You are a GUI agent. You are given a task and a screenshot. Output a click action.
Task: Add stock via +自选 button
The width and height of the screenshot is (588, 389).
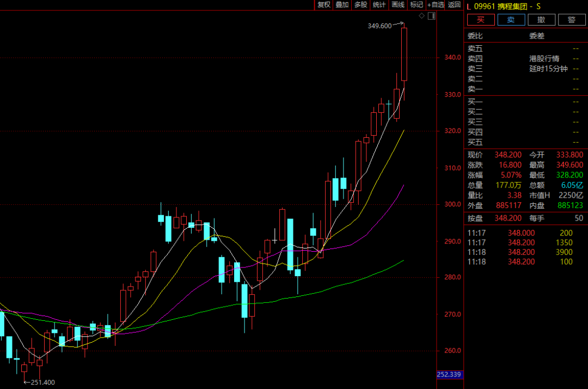[436, 5]
